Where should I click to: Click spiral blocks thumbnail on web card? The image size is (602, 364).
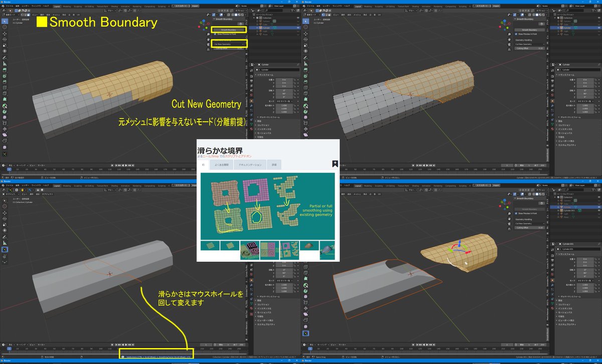click(250, 250)
